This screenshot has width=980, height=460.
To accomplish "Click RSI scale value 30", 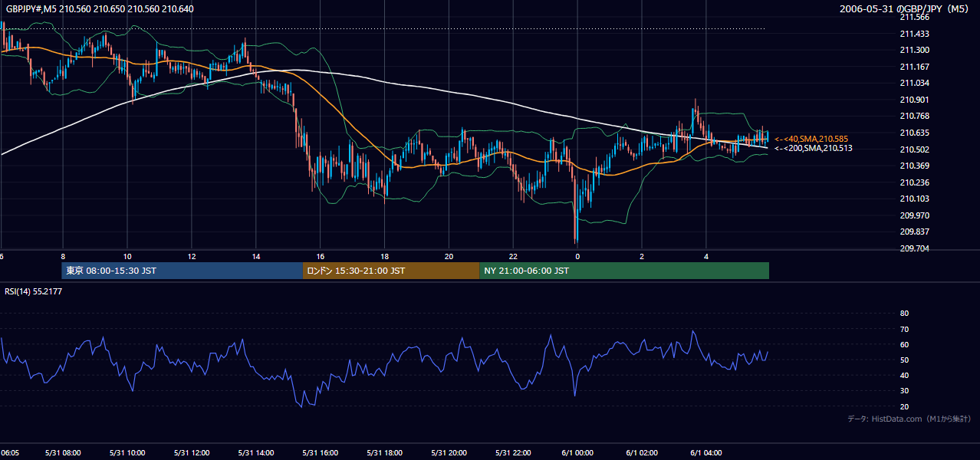I will [x=904, y=391].
